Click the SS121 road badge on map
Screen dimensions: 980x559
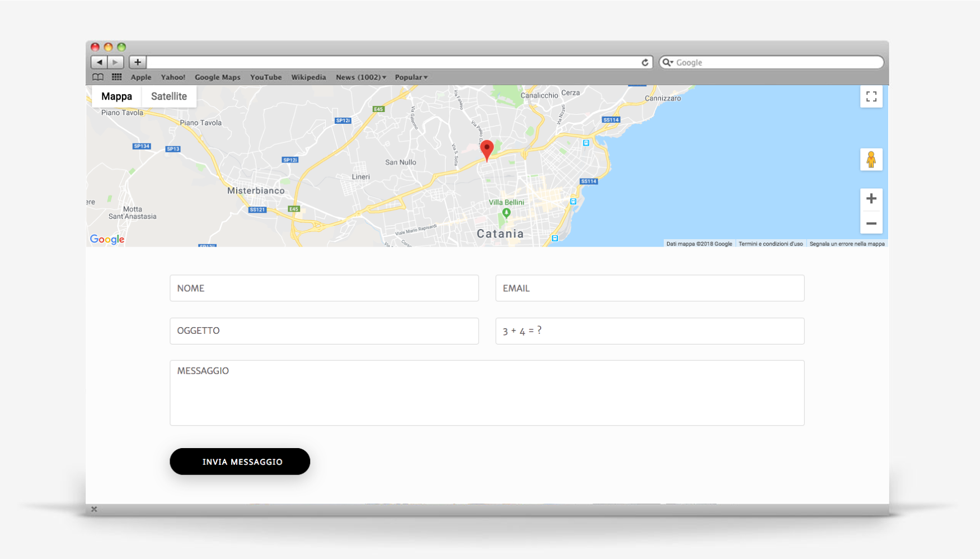tap(257, 209)
